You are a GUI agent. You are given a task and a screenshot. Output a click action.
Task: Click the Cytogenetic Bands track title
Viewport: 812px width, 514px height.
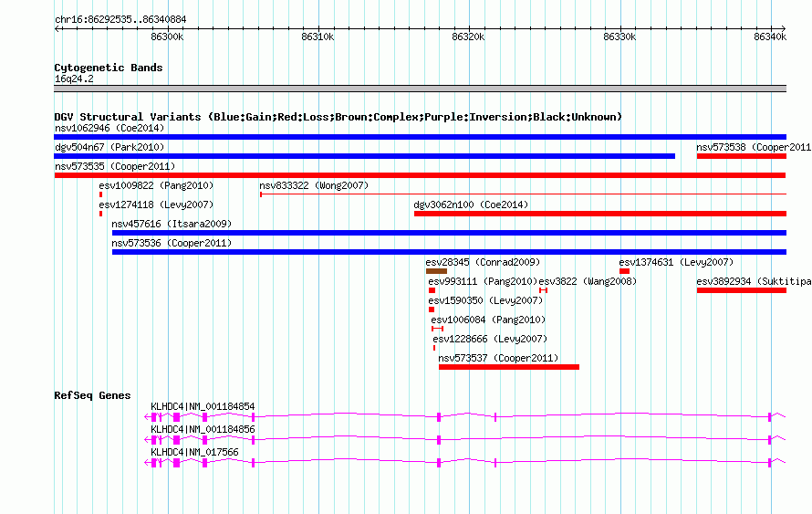(109, 68)
